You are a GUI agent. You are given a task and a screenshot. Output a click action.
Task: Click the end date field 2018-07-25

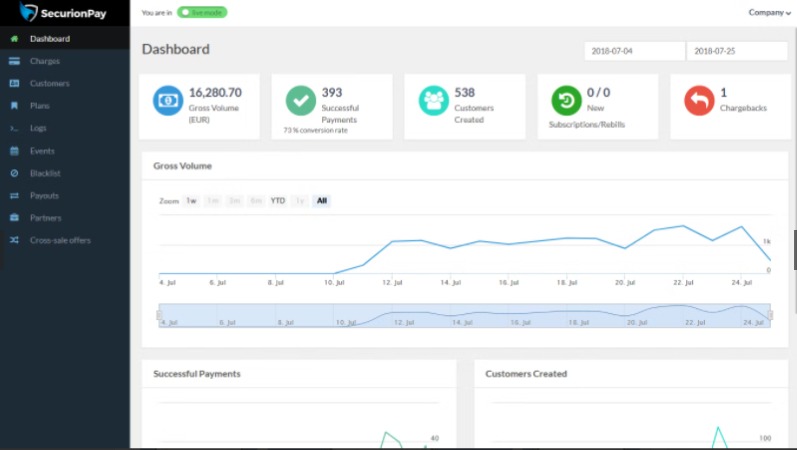point(737,51)
